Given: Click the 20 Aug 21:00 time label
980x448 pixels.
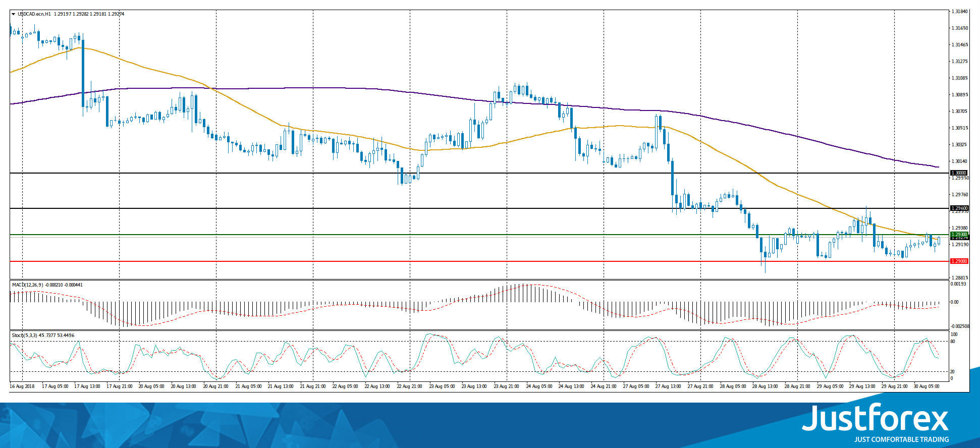Looking at the screenshot, I should pos(216,386).
